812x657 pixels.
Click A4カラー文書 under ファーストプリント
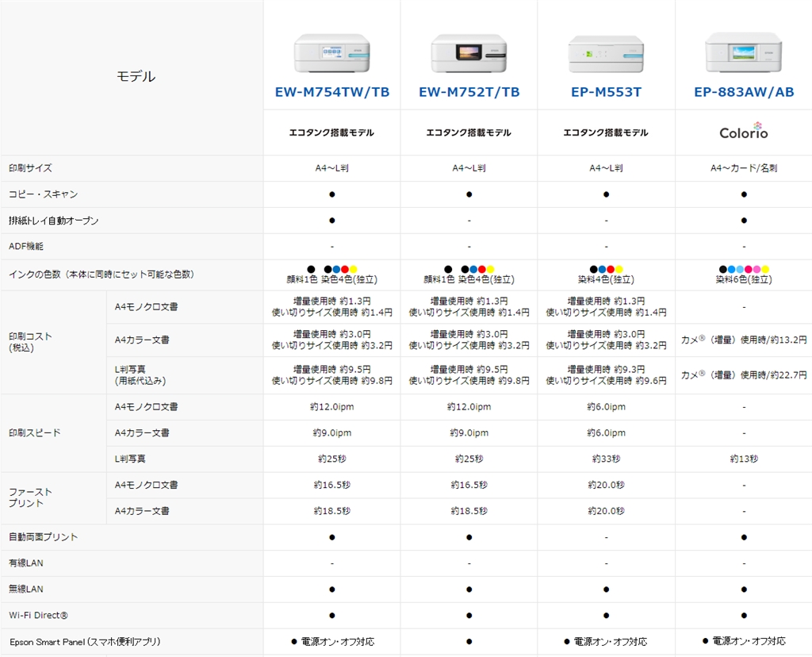tap(142, 511)
